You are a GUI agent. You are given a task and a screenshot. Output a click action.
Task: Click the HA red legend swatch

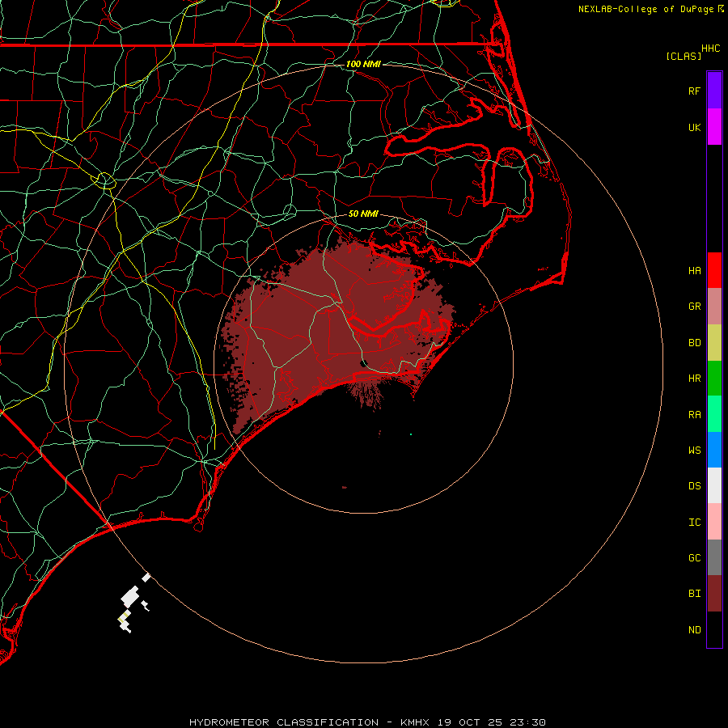[x=714, y=270]
